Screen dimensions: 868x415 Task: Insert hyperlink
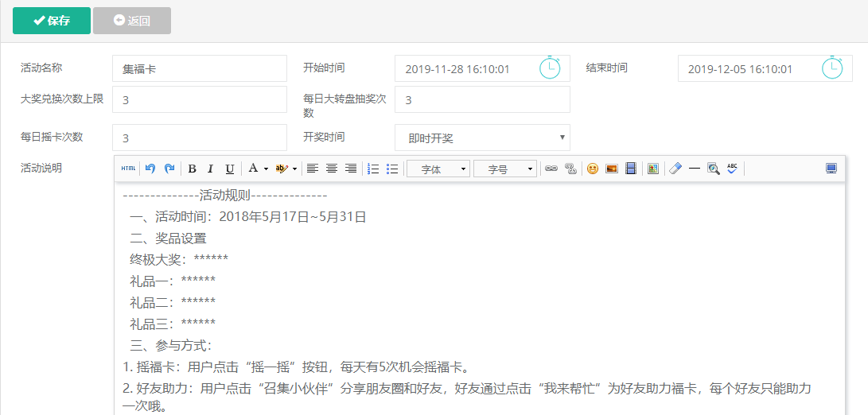[x=551, y=169]
